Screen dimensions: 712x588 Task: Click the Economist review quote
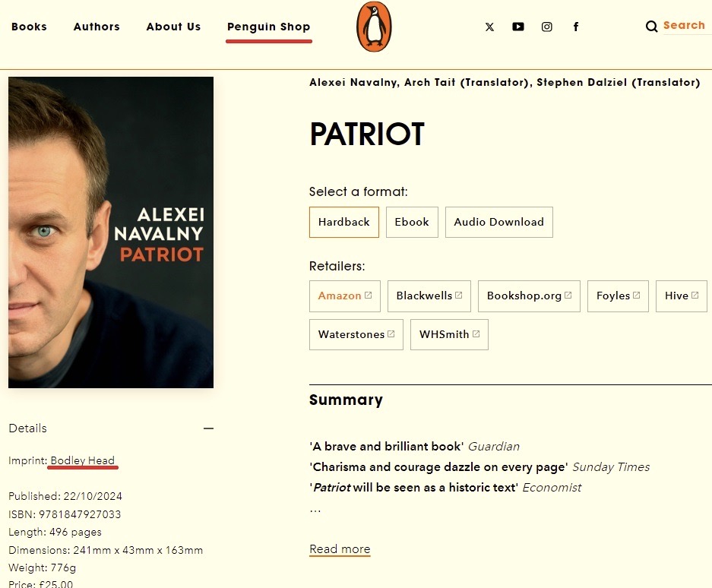(x=445, y=488)
